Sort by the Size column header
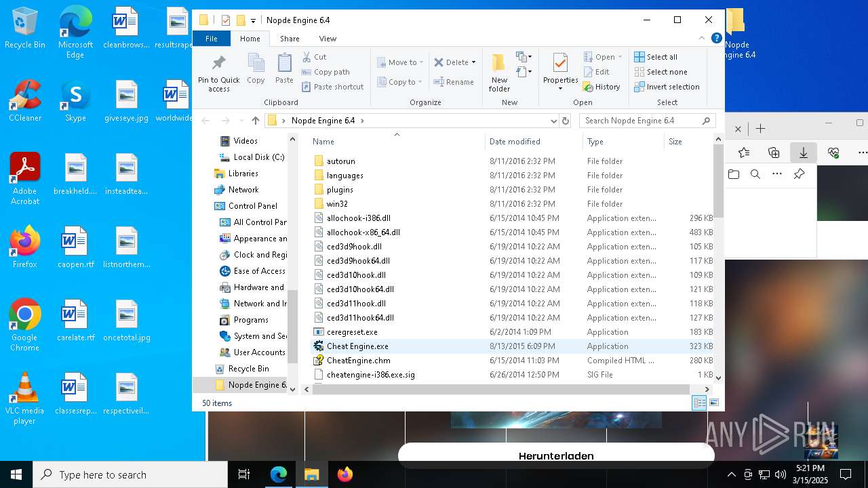The width and height of the screenshot is (868, 488). point(689,141)
